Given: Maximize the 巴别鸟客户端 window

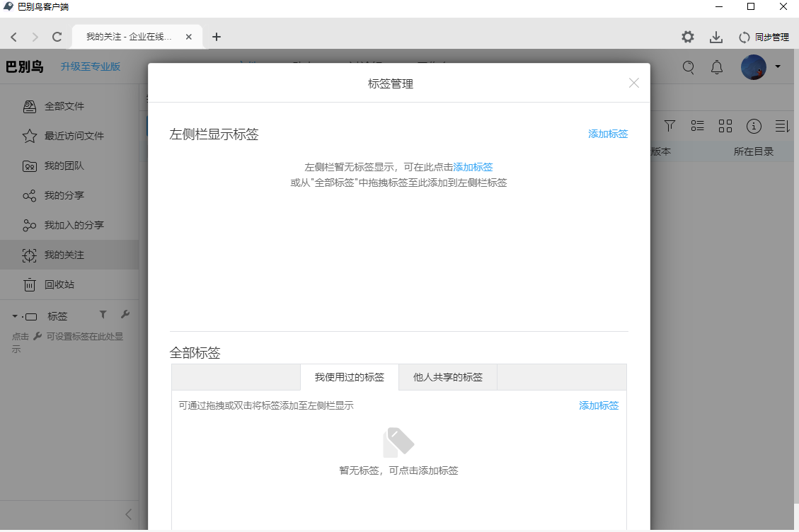Looking at the screenshot, I should pos(751,6).
